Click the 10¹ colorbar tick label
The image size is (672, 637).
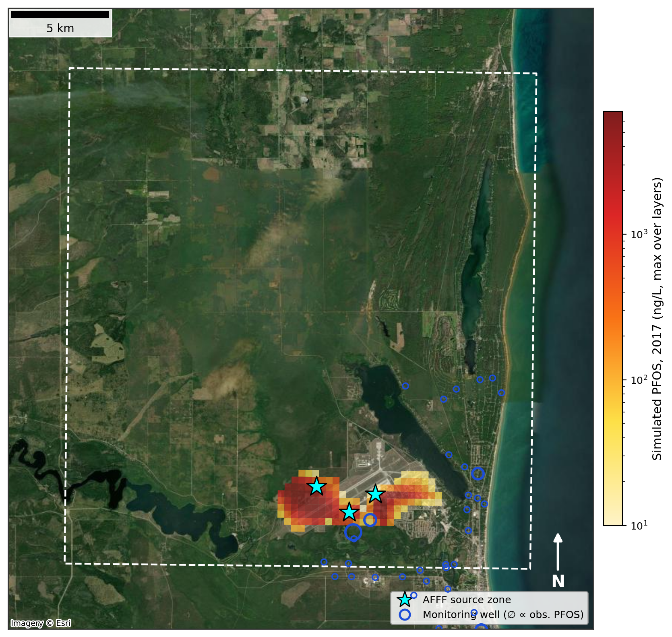639,525
